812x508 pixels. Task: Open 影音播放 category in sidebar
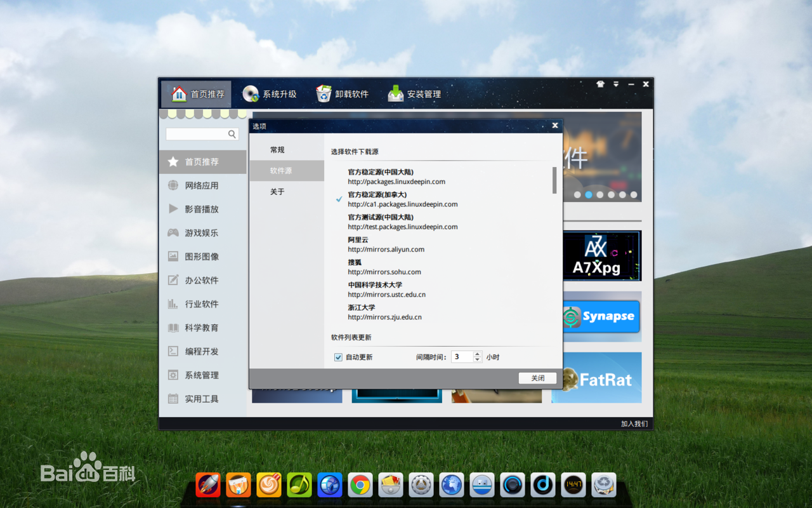point(202,209)
